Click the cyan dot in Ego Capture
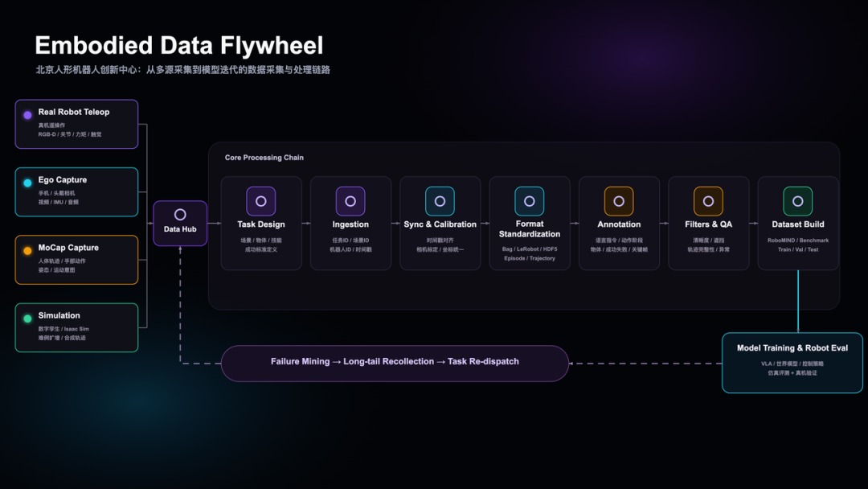Image resolution: width=868 pixels, height=489 pixels. pyautogui.click(x=27, y=183)
